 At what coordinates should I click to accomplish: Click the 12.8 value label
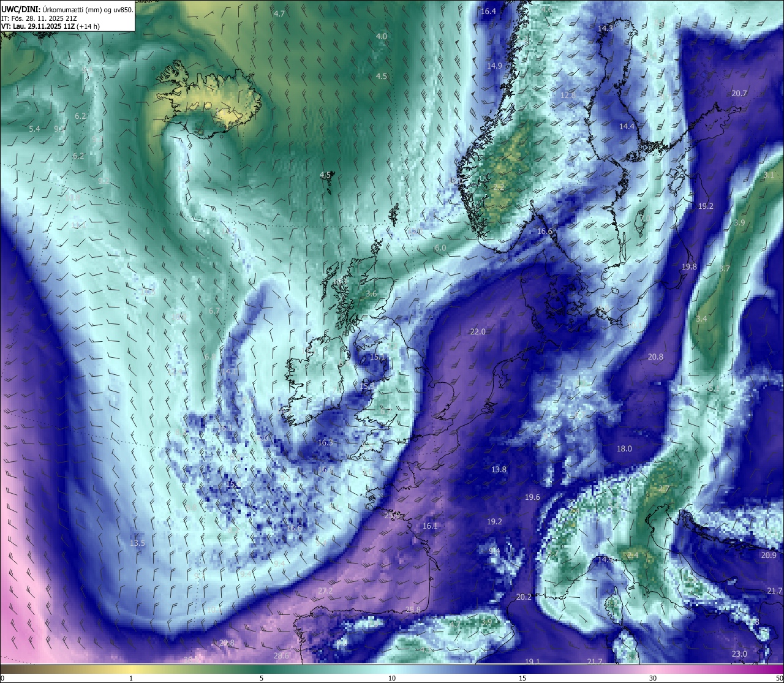(568, 95)
